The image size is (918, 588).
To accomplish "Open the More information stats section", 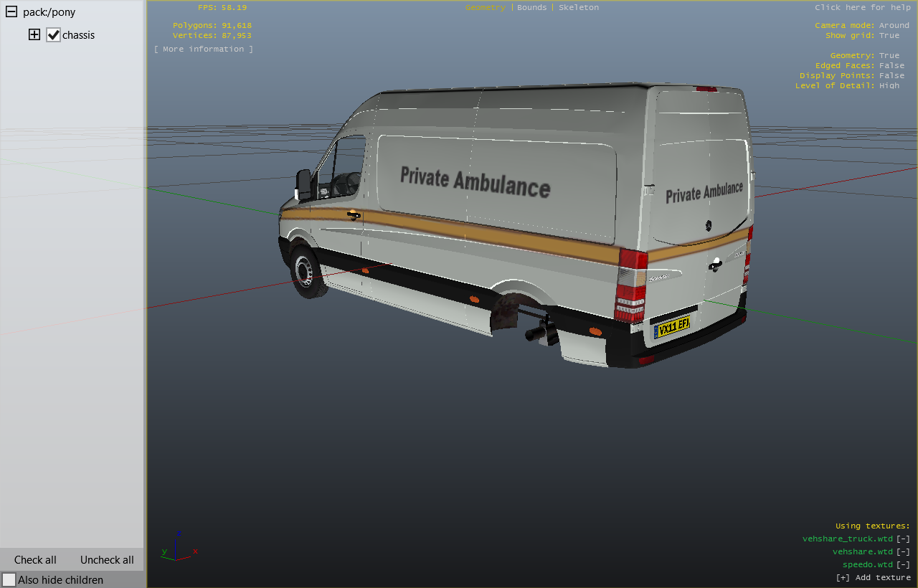I will (x=204, y=49).
